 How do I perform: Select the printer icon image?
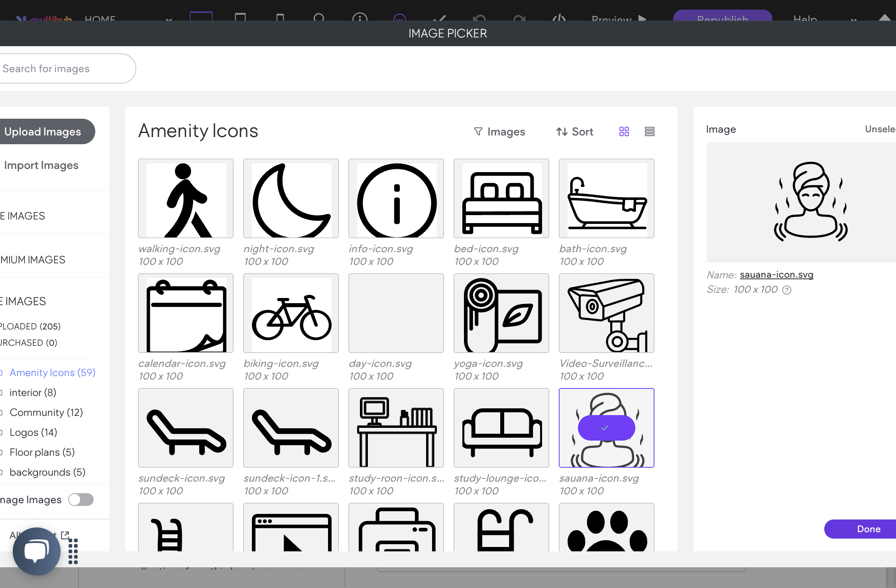click(x=396, y=527)
